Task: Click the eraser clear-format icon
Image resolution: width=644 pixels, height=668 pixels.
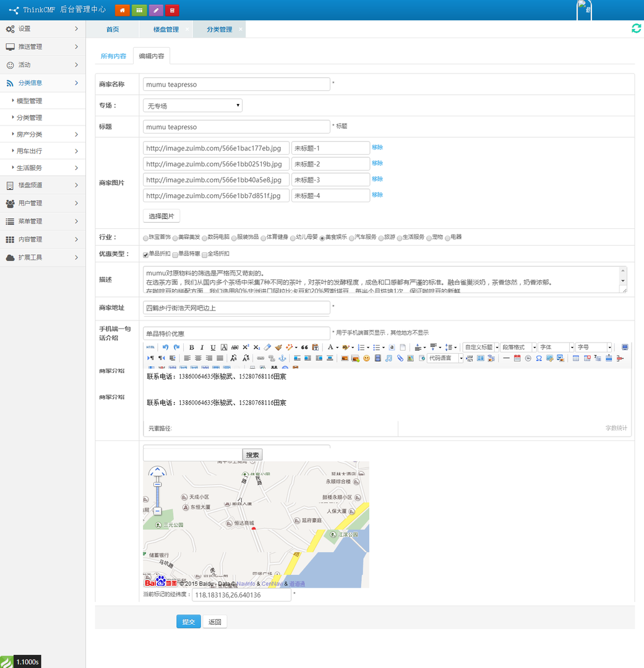Action: [268, 347]
